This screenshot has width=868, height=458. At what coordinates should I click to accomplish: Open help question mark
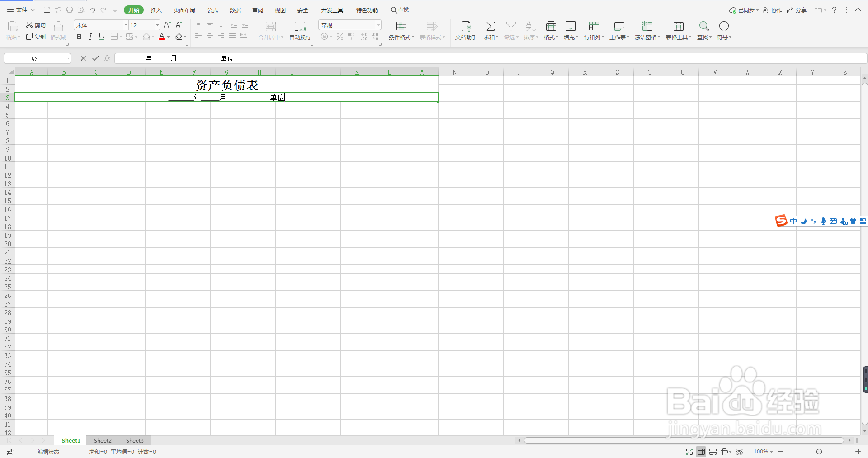coord(835,10)
